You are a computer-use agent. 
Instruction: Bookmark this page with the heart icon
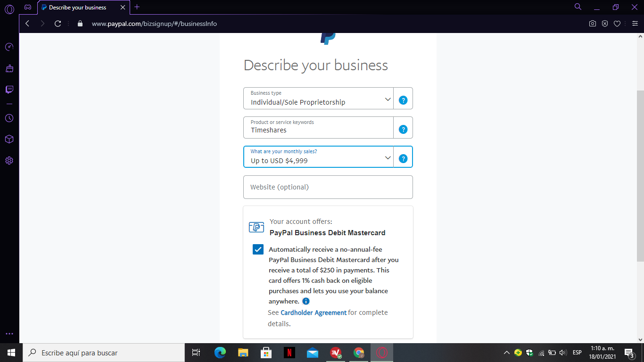[x=617, y=24]
